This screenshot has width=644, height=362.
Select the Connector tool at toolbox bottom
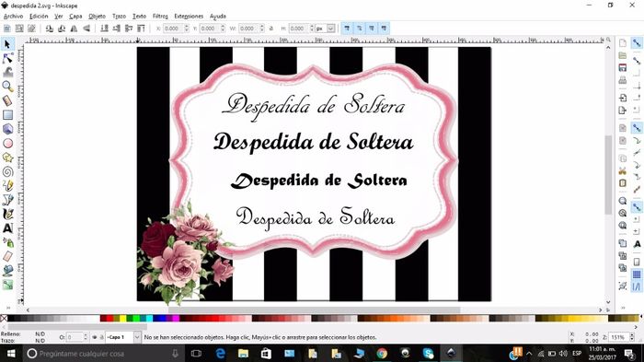pos(7,285)
